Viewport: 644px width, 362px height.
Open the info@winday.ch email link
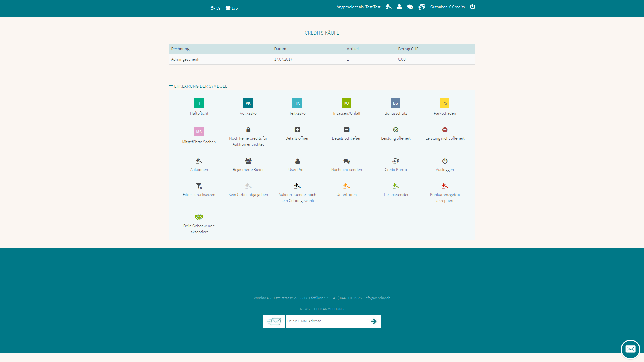(x=377, y=298)
